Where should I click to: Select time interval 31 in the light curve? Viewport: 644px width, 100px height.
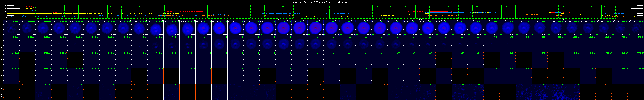click(480, 11)
